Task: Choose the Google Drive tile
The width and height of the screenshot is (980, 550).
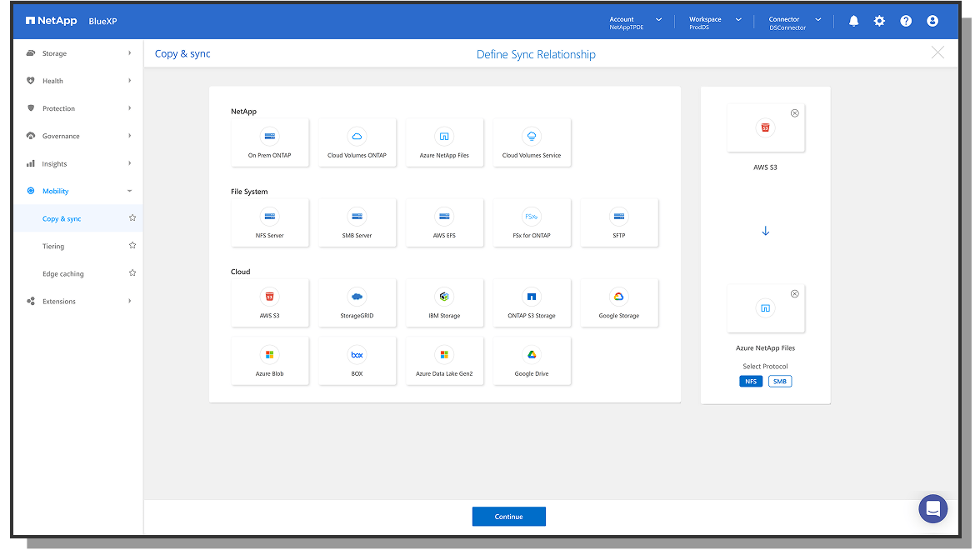Action: pyautogui.click(x=532, y=361)
